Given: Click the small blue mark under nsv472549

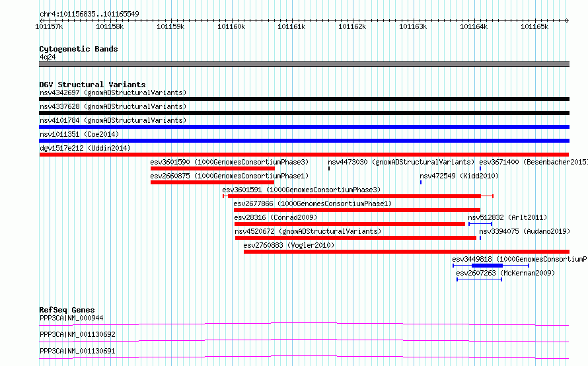Looking at the screenshot, I should point(421,182).
